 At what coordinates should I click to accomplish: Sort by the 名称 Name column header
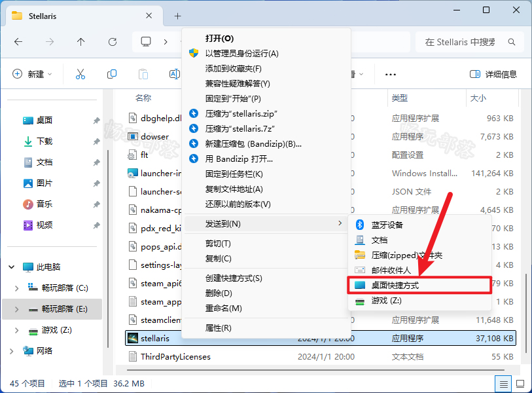[x=143, y=98]
